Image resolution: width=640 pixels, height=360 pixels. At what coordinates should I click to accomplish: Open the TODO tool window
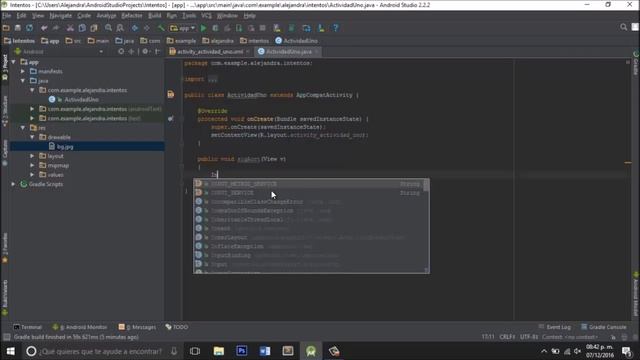(x=177, y=327)
